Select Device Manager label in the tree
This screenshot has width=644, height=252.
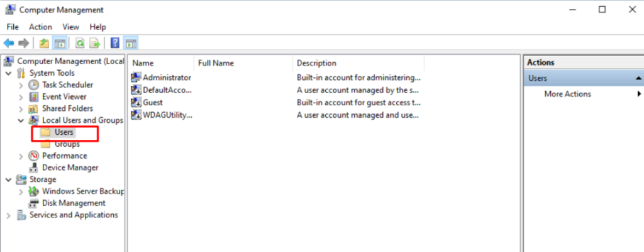click(70, 168)
